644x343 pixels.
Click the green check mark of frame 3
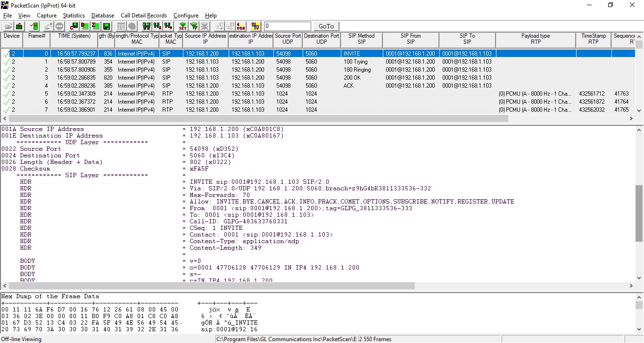[x=6, y=78]
